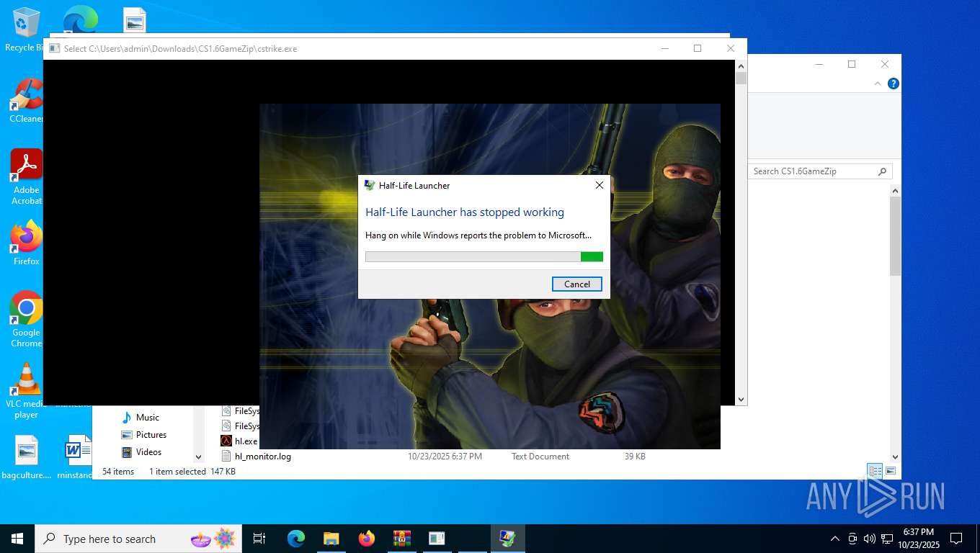Minimize the cstrike.exe console window
980x553 pixels.
pyautogui.click(x=664, y=48)
